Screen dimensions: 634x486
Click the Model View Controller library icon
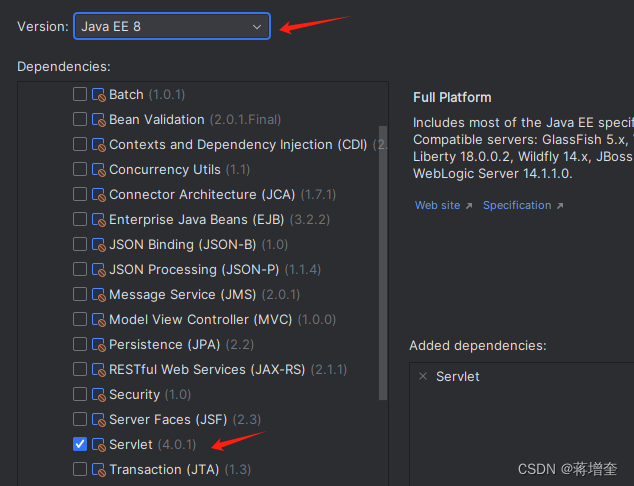99,320
